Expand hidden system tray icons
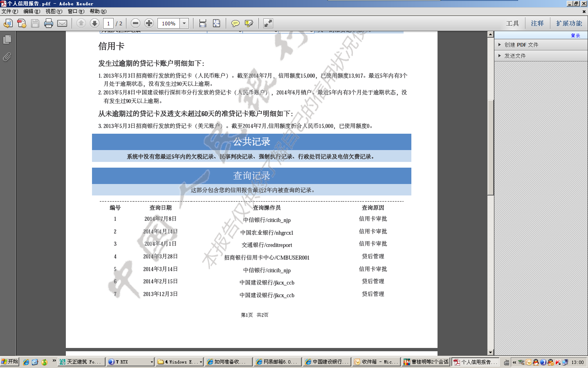Image resolution: width=588 pixels, height=368 pixels. coord(514,362)
